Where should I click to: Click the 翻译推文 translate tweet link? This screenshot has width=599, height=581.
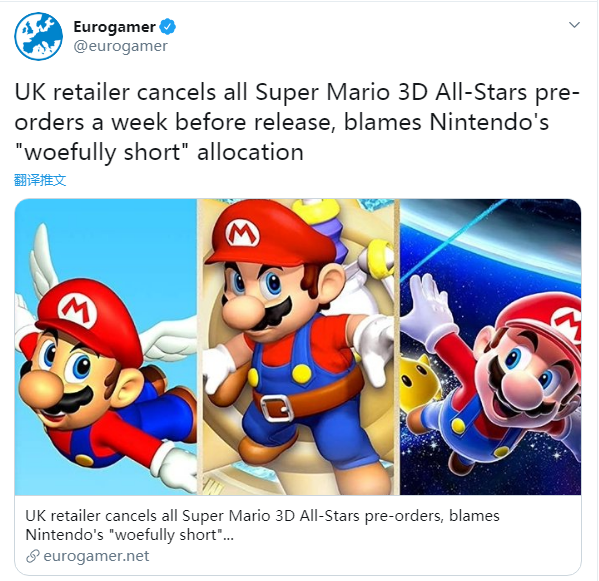pyautogui.click(x=40, y=180)
